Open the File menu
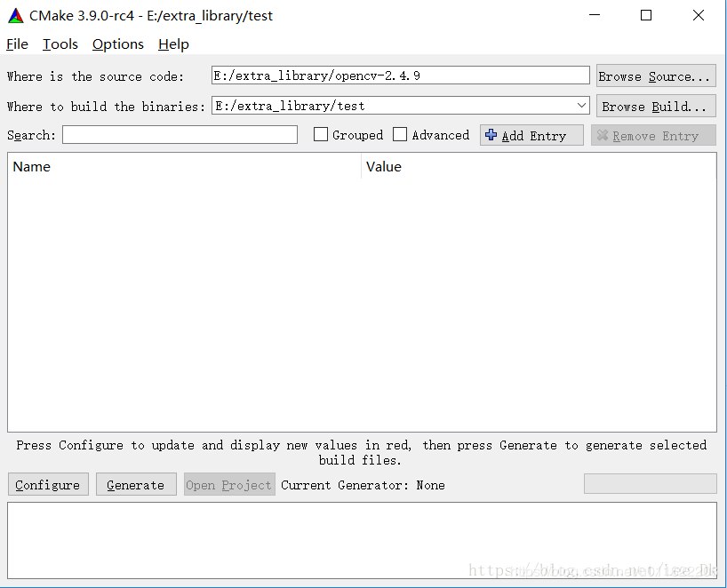The image size is (727, 588). click(17, 44)
